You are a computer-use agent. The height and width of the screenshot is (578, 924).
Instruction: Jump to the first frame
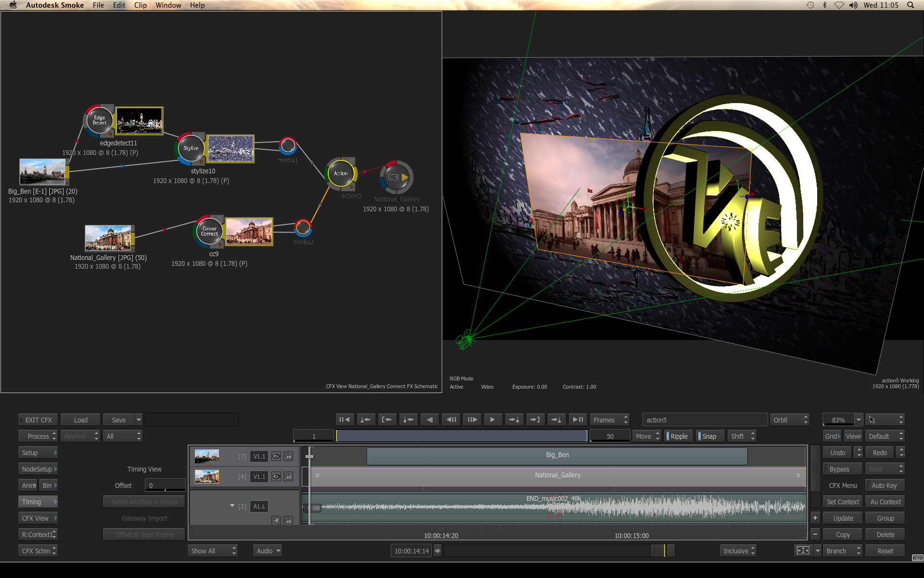[345, 420]
